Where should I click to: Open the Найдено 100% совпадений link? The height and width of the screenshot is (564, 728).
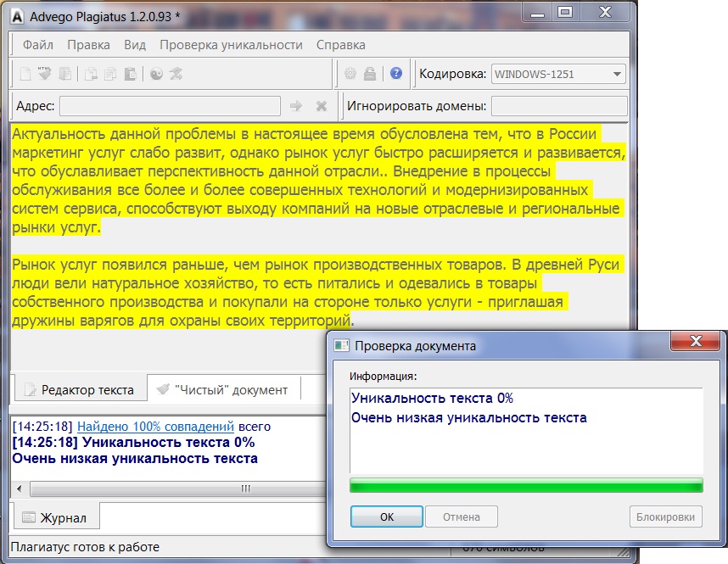pos(155,427)
